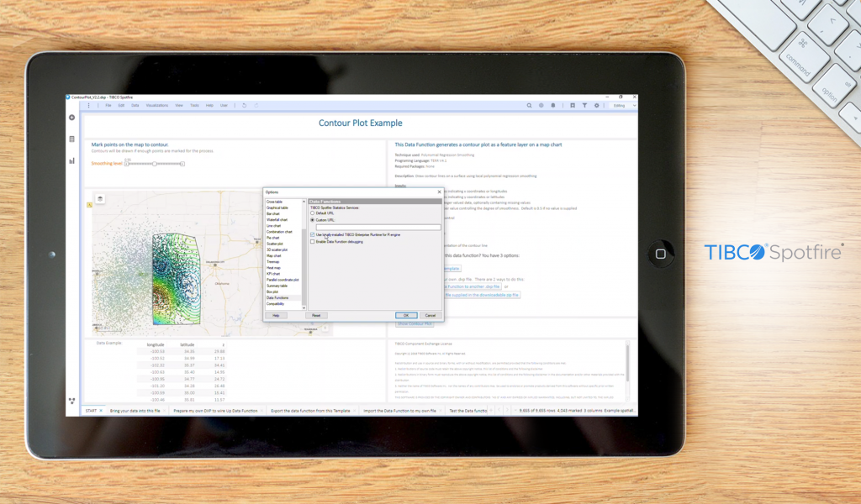
Task: Enable Data Function debugging
Action: (312, 241)
